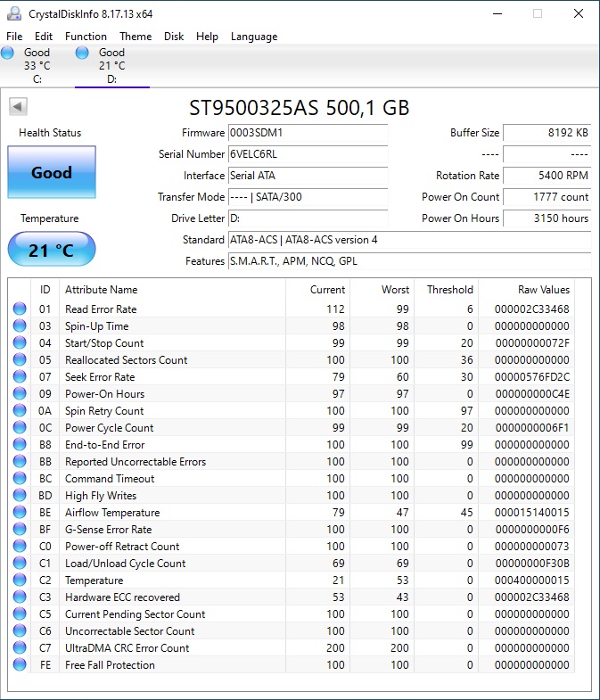Screen dimensions: 600x700
Task: Open the File menu
Action: [14, 37]
